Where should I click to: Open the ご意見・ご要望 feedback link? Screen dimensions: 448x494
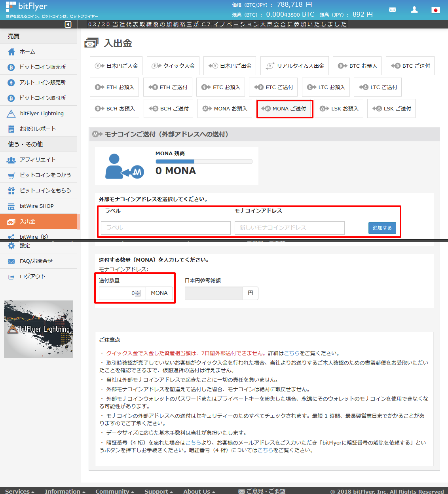(262, 491)
